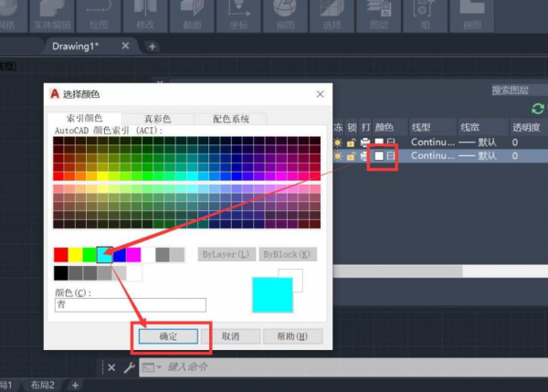Open the 选择 ribbon panel
The image size is (548, 392).
[x=332, y=16]
